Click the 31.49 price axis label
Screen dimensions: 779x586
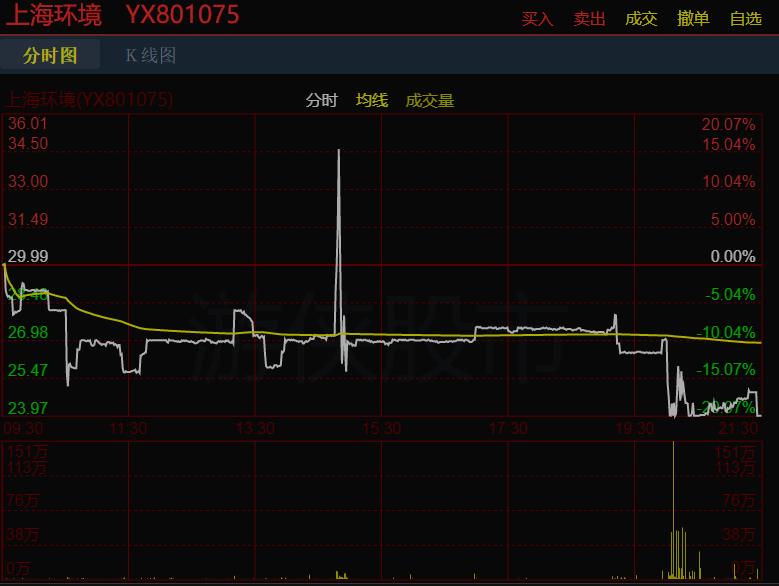tap(28, 219)
